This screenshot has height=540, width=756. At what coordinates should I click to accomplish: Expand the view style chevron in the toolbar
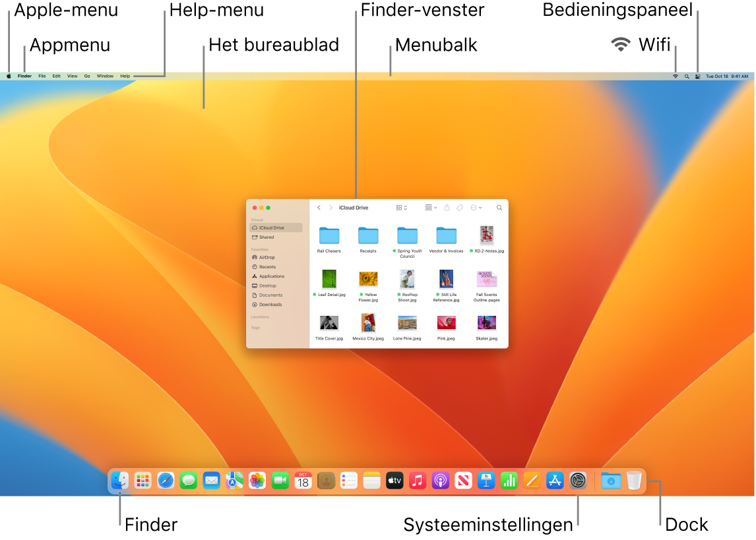pyautogui.click(x=406, y=207)
